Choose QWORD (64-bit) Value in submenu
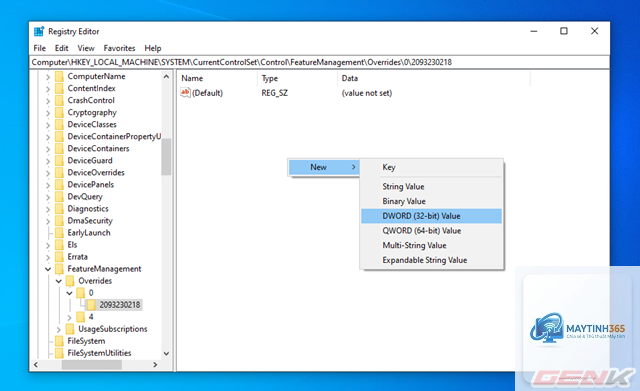Image resolution: width=640 pixels, height=391 pixels. pyautogui.click(x=431, y=231)
